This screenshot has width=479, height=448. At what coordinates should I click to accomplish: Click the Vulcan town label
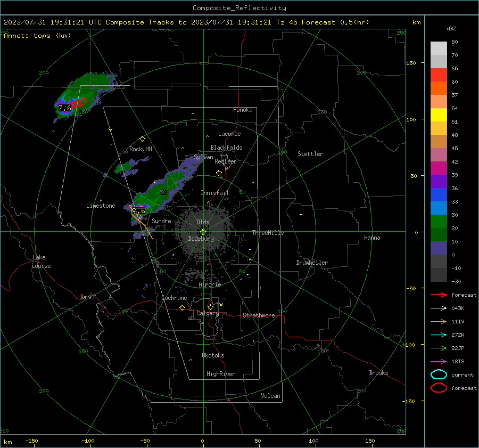click(271, 396)
